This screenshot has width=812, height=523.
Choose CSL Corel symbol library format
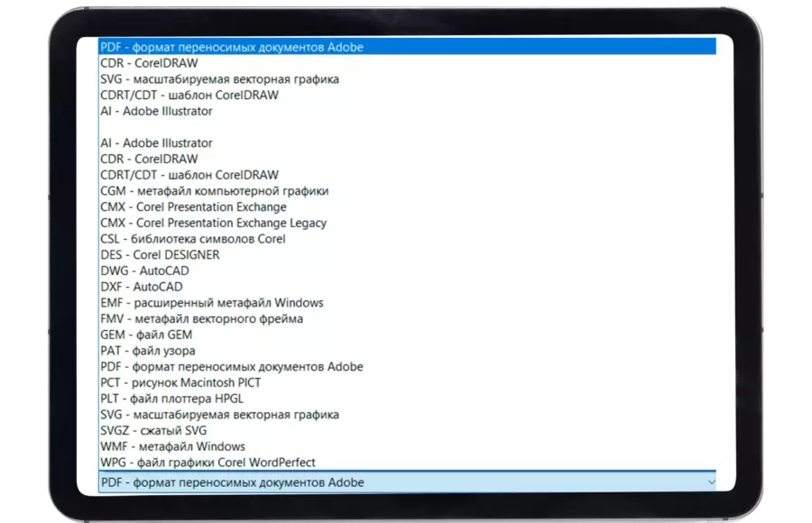(193, 239)
